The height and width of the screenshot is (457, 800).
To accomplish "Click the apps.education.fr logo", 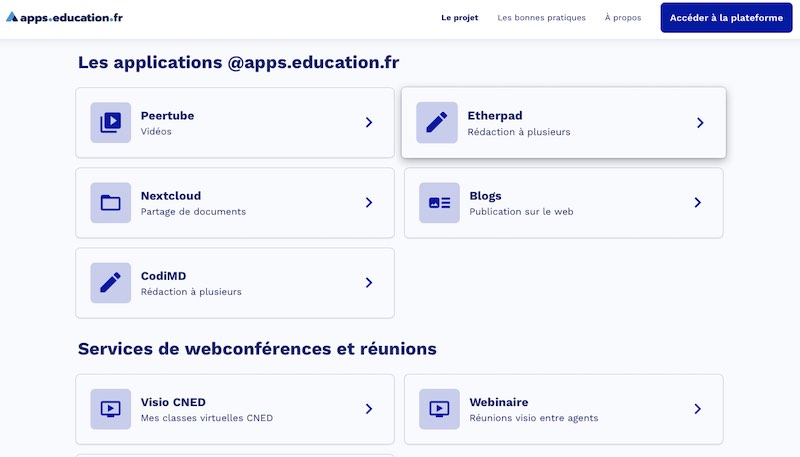I will 64,17.
